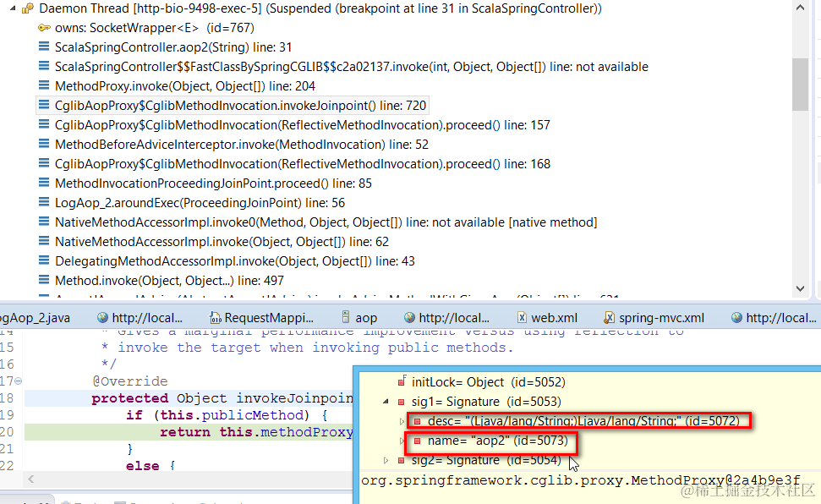Collapse the Daemon Thread http-bio-9498-exec-5 node
Viewport: 821px width, 504px height.
pos(13,8)
